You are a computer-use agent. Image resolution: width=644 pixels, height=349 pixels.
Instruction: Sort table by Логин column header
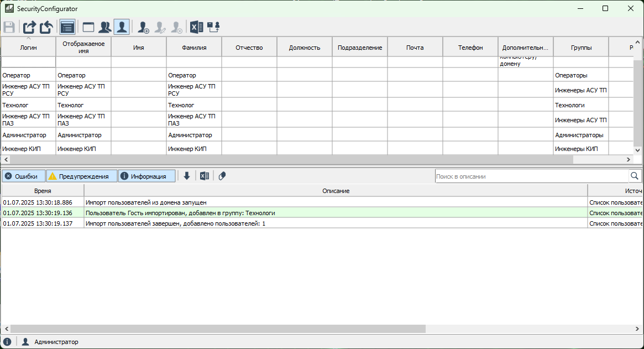[x=28, y=48]
